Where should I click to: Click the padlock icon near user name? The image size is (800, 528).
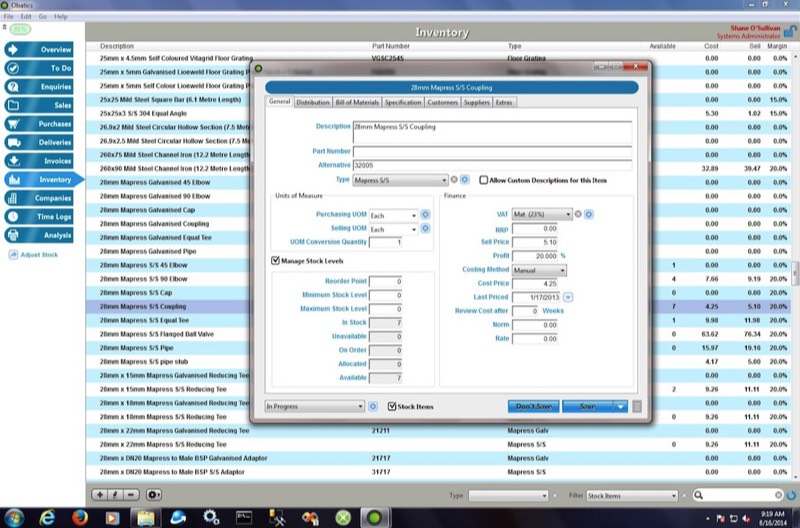click(789, 32)
